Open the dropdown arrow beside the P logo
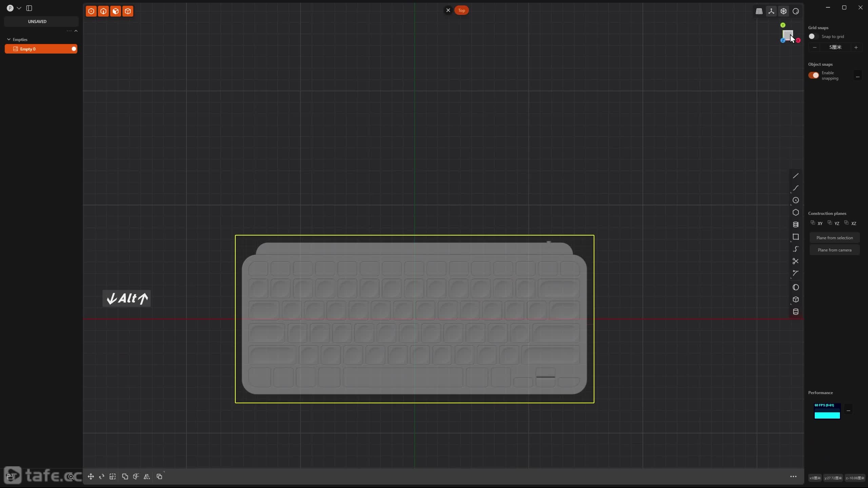The image size is (868, 488). [x=19, y=8]
